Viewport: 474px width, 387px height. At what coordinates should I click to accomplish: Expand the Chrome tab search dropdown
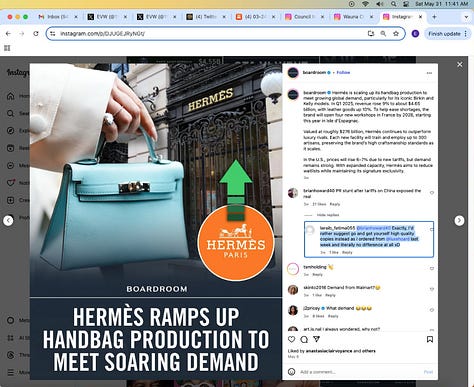pos(466,17)
